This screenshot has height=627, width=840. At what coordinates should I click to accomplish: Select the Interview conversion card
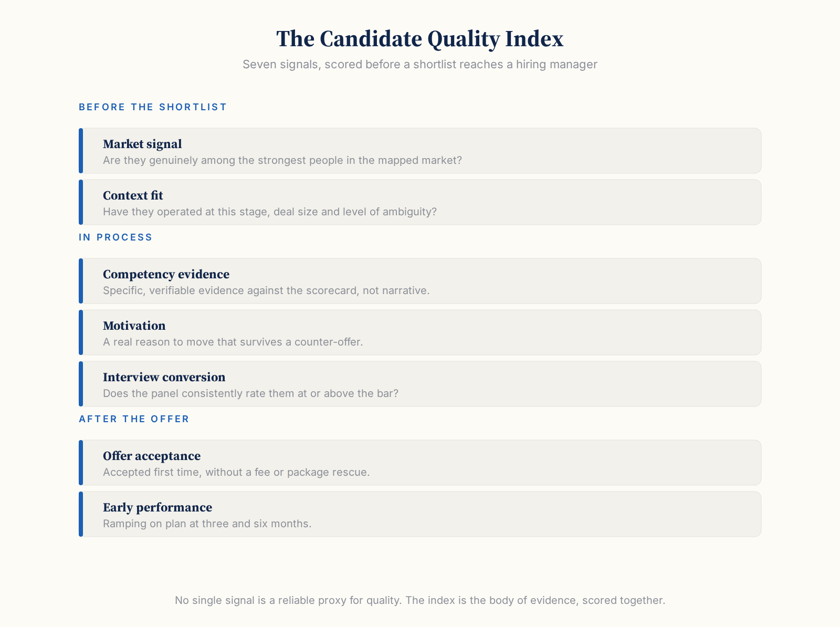(420, 384)
